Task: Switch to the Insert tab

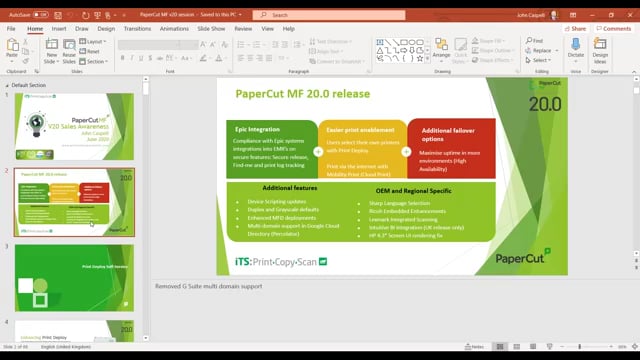Action: (x=59, y=29)
